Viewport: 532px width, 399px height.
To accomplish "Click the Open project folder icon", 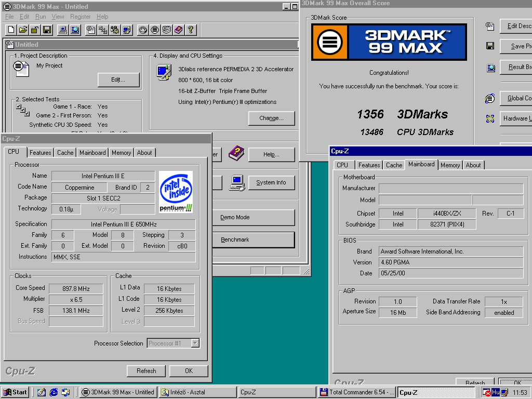I will [x=23, y=30].
